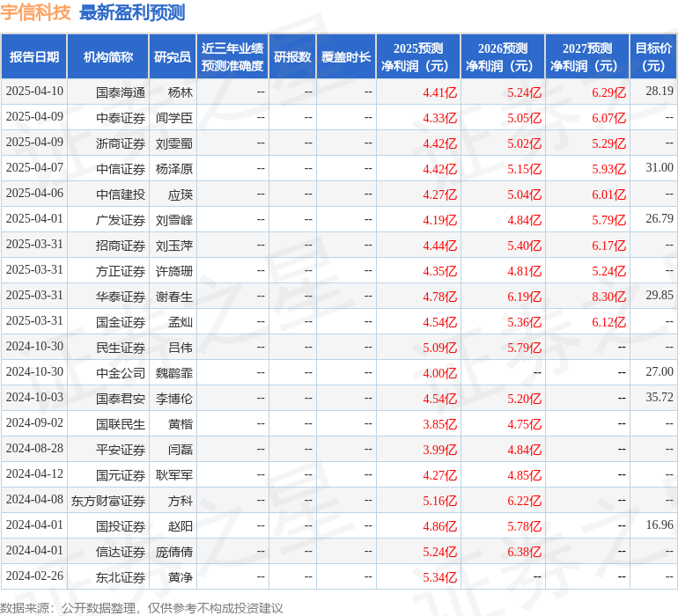Image resolution: width=678 pixels, height=616 pixels.
Task: Click the 2025 forecast 4.19亿
Action: coord(439,220)
